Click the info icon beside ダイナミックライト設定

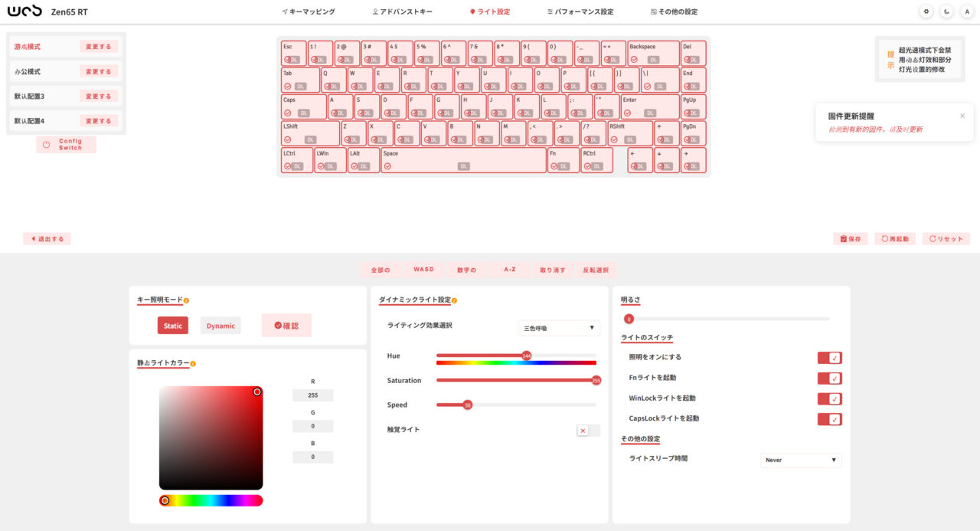(x=454, y=300)
